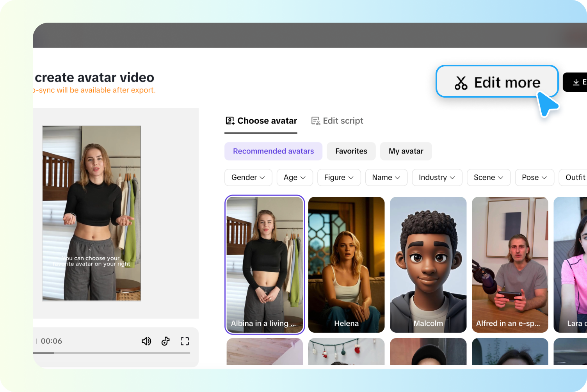Enter fullscreen using the expand icon
This screenshot has width=587, height=392.
185,341
